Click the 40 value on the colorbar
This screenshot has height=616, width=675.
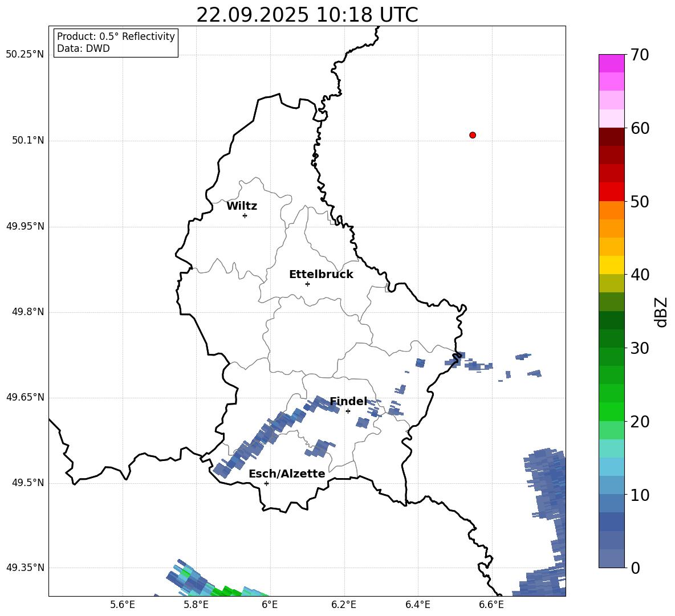(640, 275)
